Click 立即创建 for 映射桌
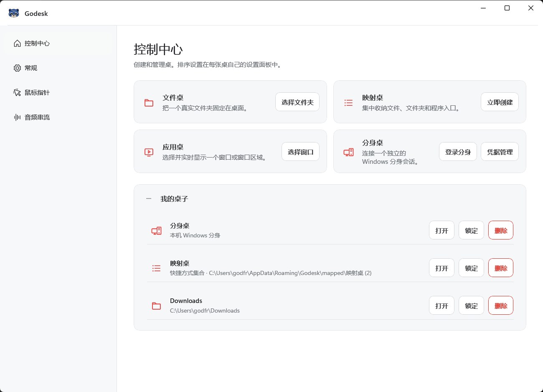The image size is (543, 392). coord(500,102)
